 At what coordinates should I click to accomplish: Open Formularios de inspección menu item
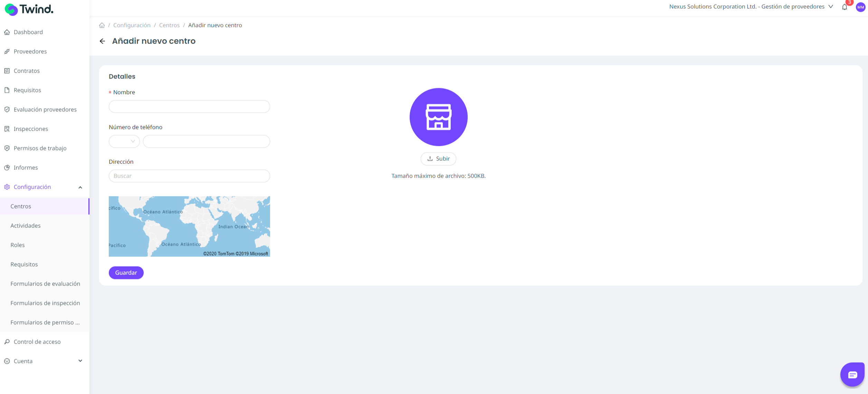pyautogui.click(x=45, y=303)
